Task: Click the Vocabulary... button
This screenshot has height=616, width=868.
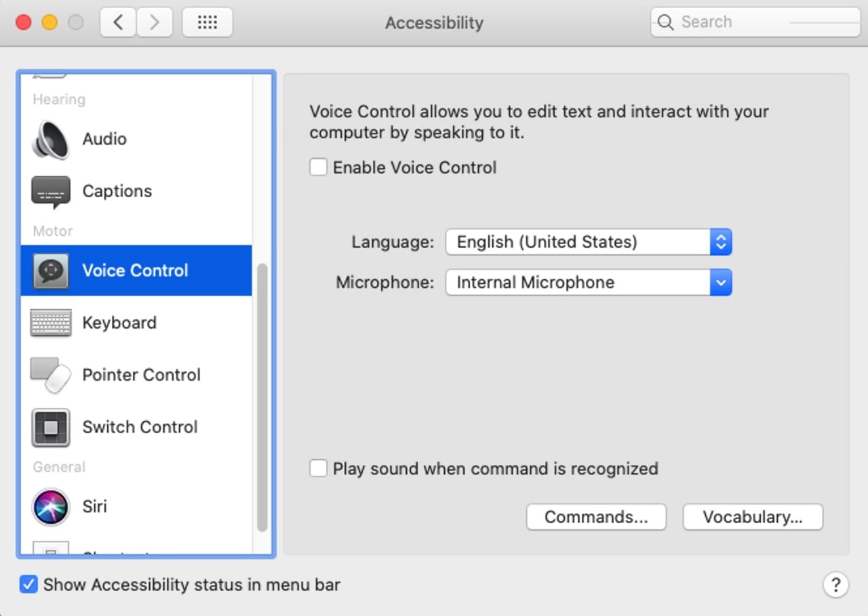Action: [753, 517]
